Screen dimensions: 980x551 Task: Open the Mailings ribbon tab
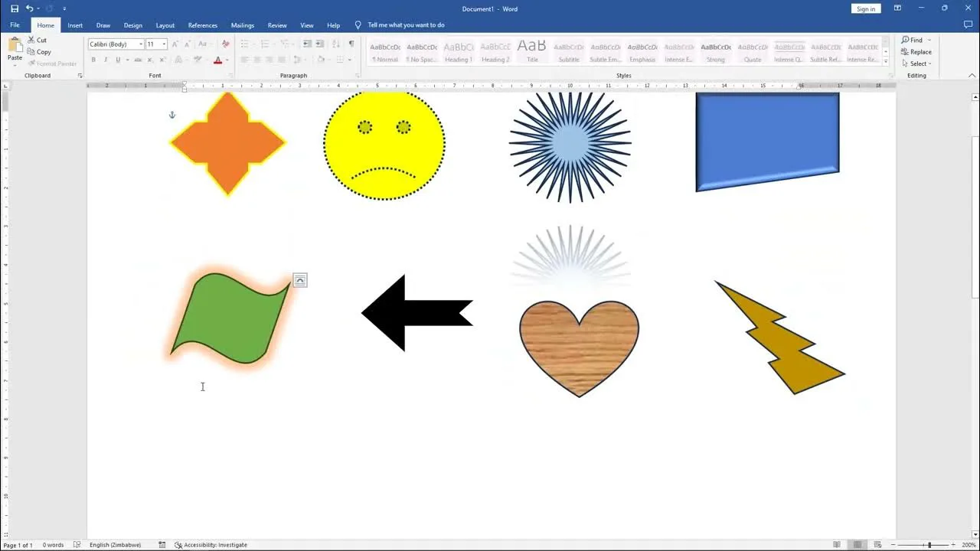[x=242, y=24]
